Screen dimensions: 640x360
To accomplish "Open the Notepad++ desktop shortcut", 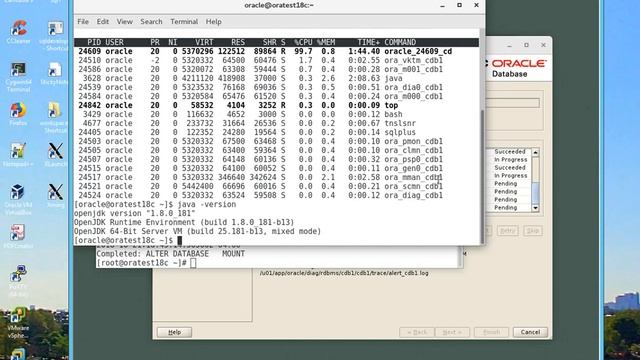I will click(x=18, y=154).
